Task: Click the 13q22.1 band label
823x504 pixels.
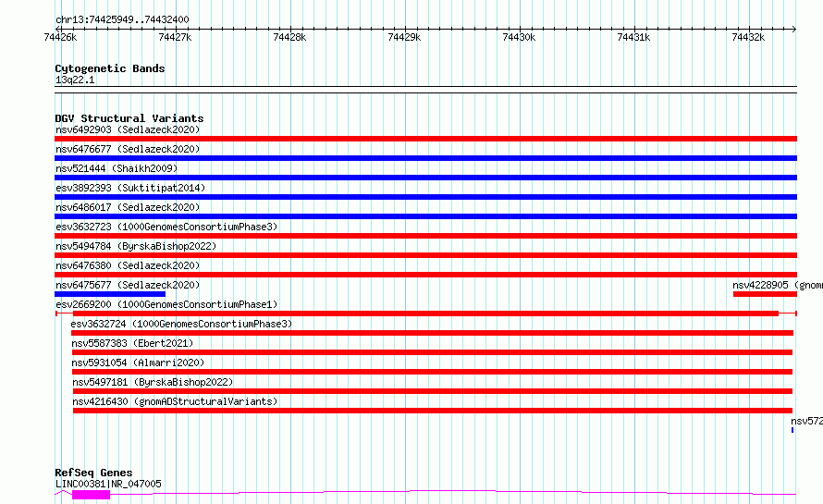Action: click(75, 80)
